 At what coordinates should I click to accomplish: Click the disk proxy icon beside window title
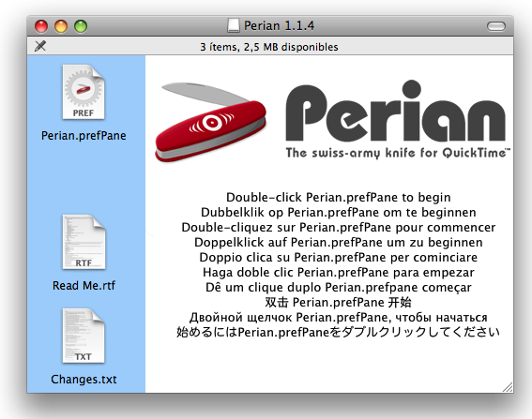pos(233,25)
